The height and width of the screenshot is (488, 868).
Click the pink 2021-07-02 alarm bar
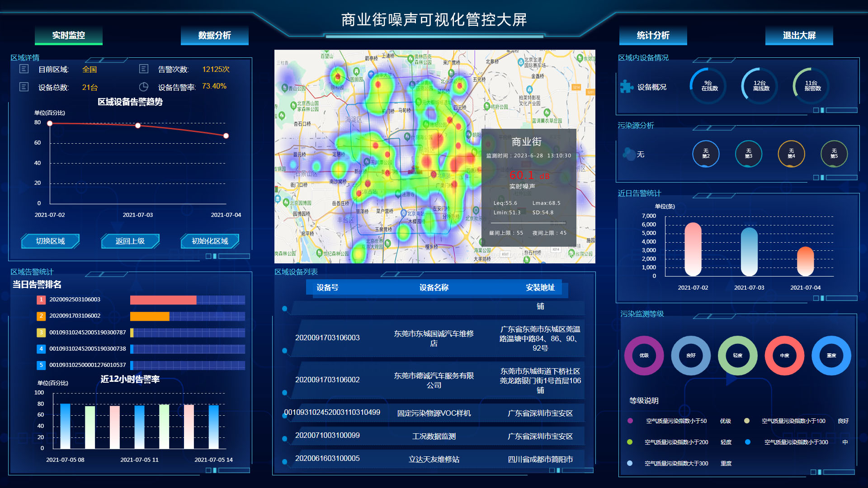[x=693, y=249]
